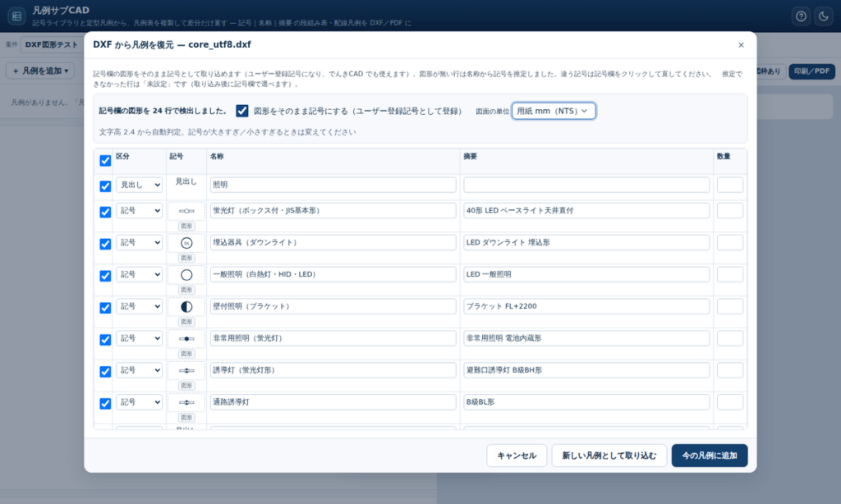Click the app logo icon in header

coord(16,16)
